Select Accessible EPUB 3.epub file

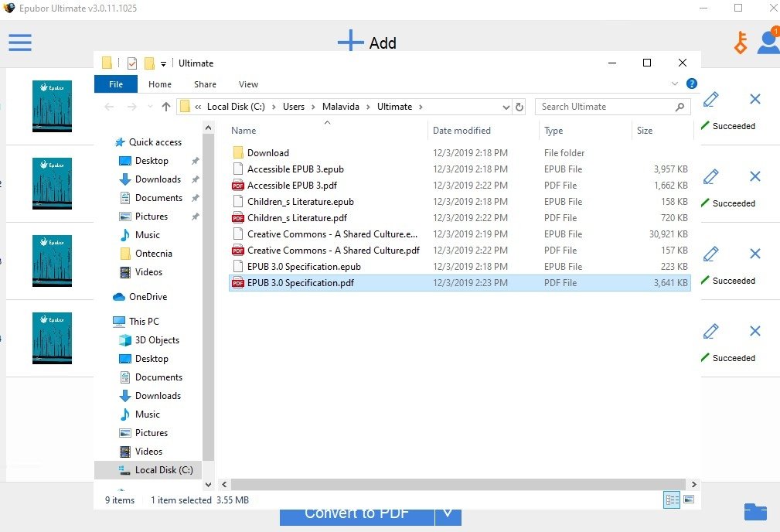pyautogui.click(x=460, y=169)
